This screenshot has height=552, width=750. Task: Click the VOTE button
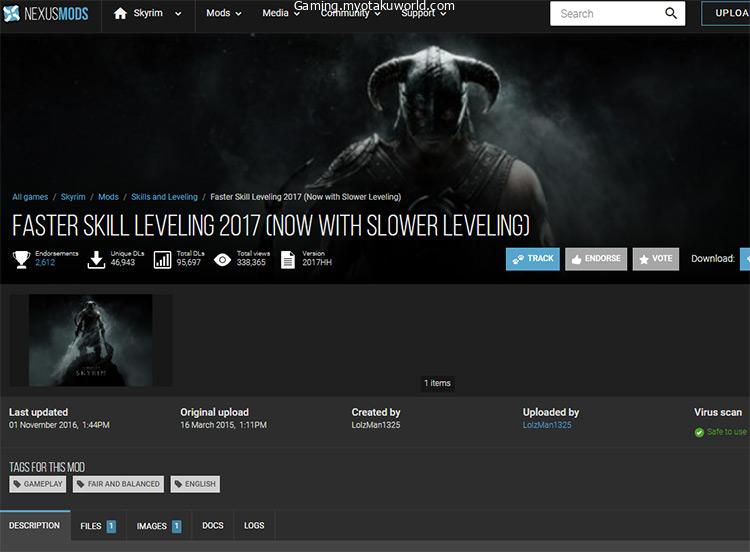click(x=656, y=259)
